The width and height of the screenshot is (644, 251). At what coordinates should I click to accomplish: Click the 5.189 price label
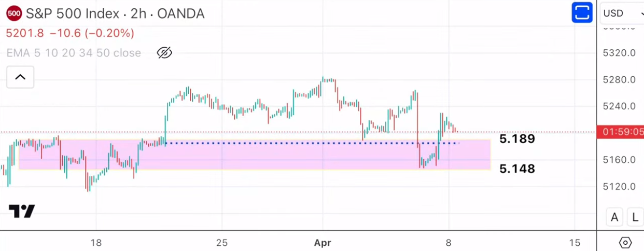point(517,139)
